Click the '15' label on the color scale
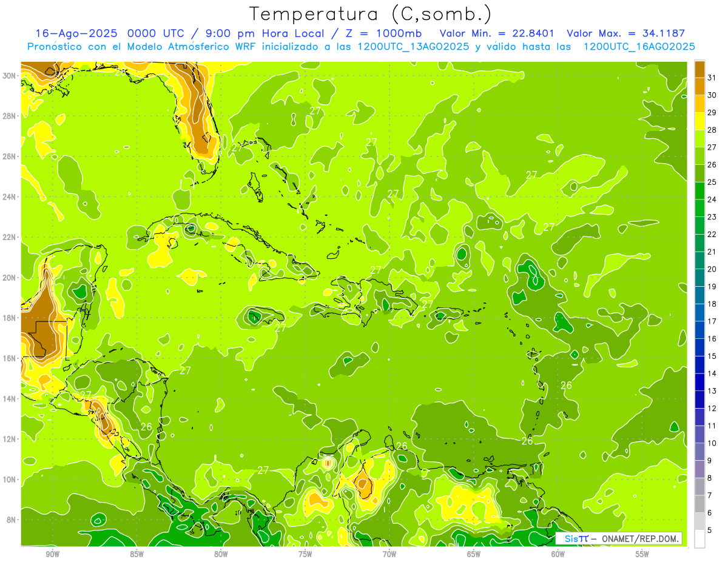The width and height of the screenshot is (728, 562). pos(712,356)
